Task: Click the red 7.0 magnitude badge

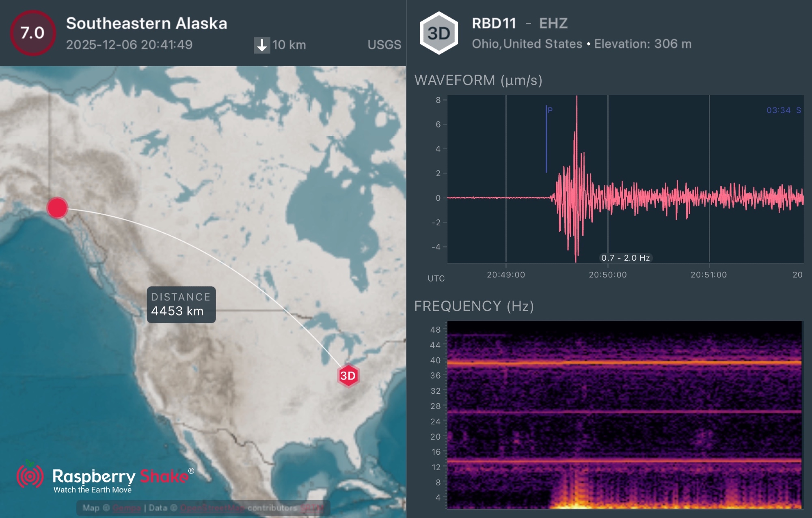Action: pyautogui.click(x=32, y=33)
